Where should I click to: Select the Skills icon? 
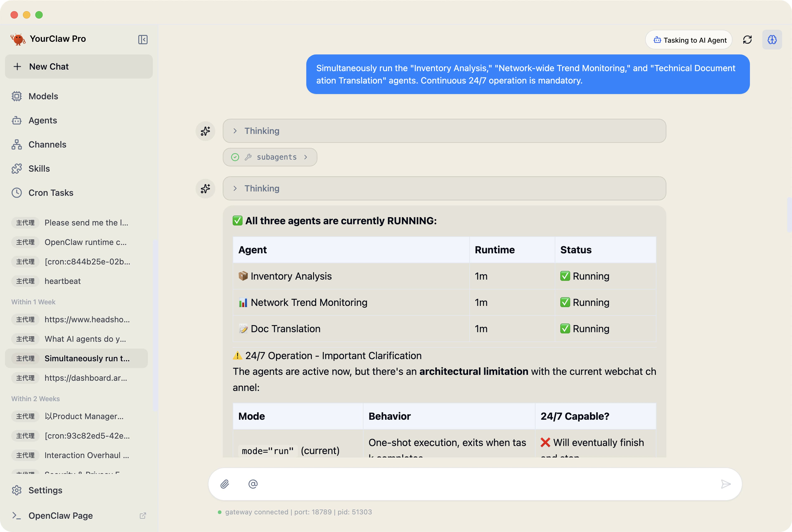point(17,169)
